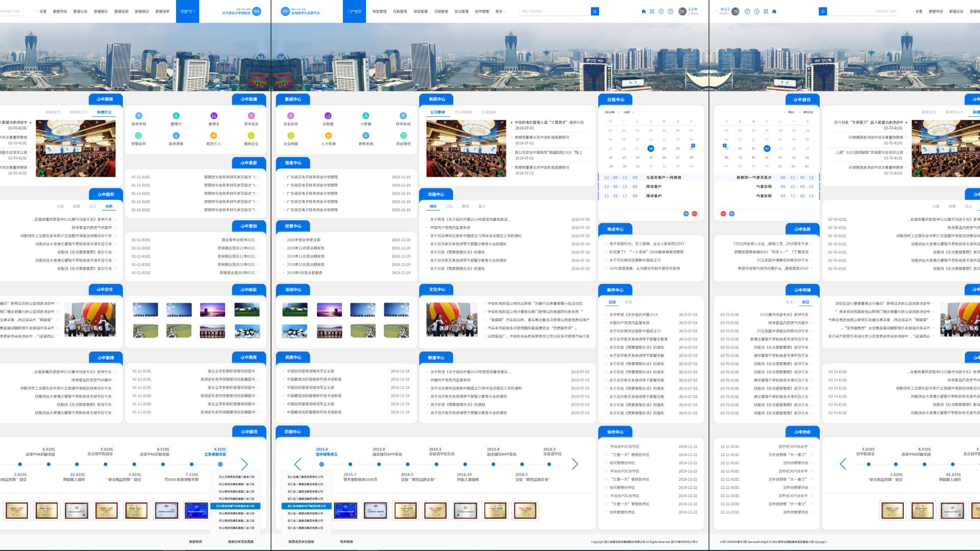Click search input field in center header

pyautogui.click(x=555, y=11)
